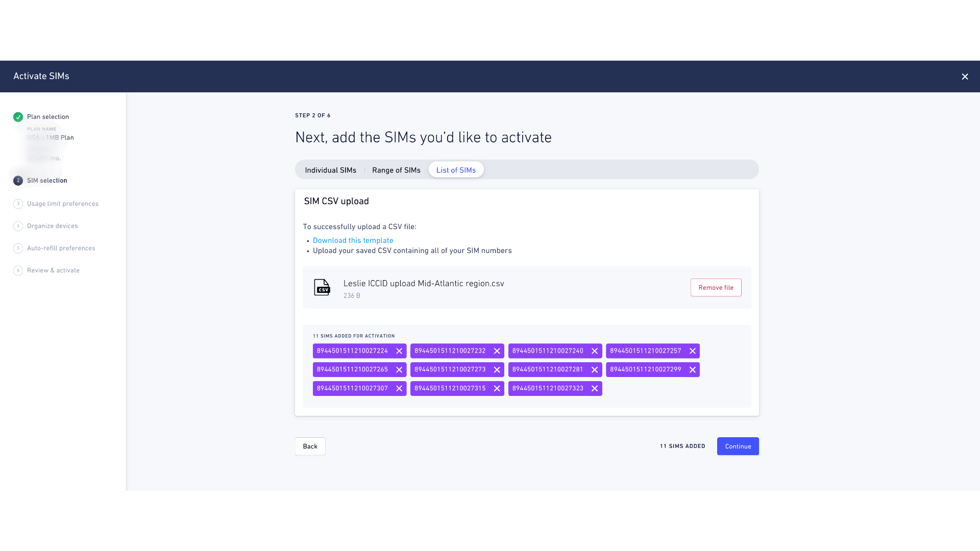980x551 pixels.
Task: Click the Remove file button
Action: (x=716, y=287)
